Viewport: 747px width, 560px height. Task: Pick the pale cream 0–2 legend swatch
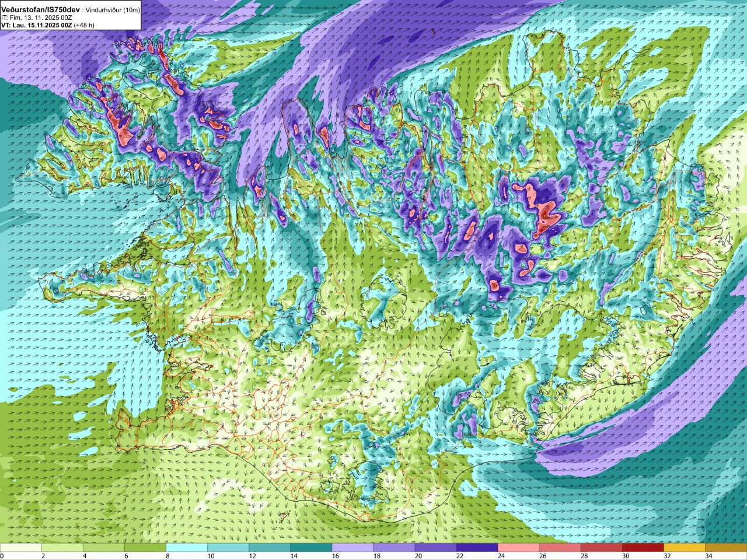[21, 548]
